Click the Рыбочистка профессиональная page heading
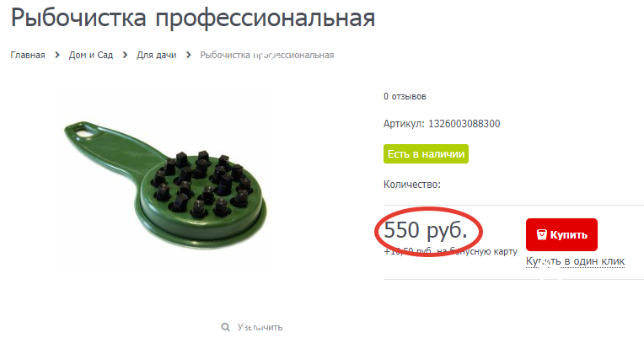 coord(193,18)
